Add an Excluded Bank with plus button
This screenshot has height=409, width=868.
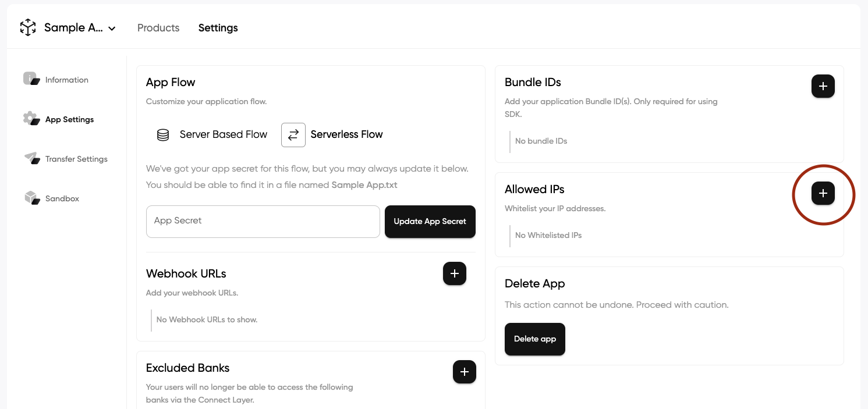tap(465, 372)
